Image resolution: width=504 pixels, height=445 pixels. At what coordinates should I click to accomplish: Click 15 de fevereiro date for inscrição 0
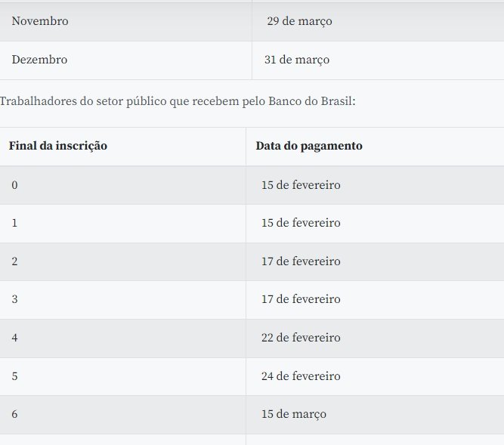pos(301,185)
